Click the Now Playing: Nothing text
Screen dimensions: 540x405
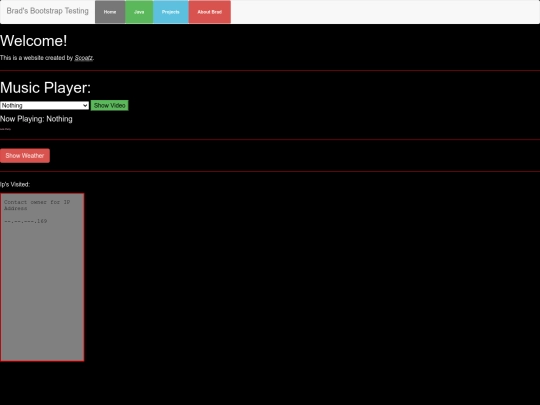pos(36,119)
